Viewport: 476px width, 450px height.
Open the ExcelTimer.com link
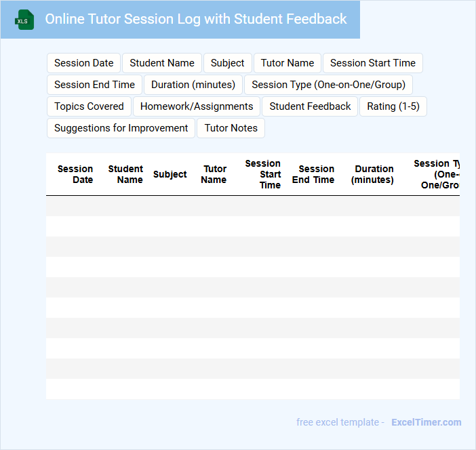(427, 422)
